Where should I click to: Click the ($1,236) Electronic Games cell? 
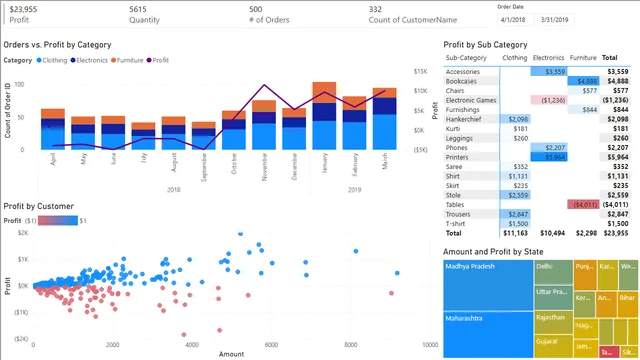coord(549,100)
